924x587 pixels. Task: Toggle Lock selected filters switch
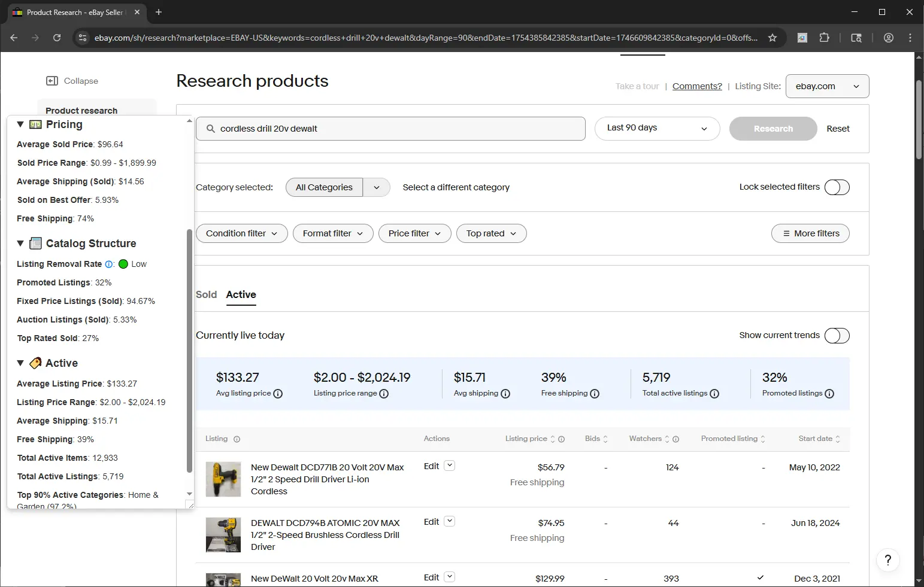click(837, 187)
